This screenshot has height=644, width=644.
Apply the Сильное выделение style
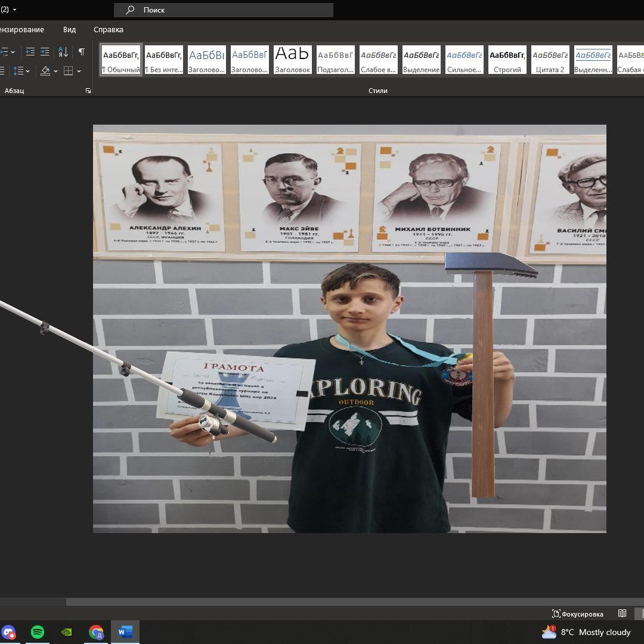[x=464, y=60]
